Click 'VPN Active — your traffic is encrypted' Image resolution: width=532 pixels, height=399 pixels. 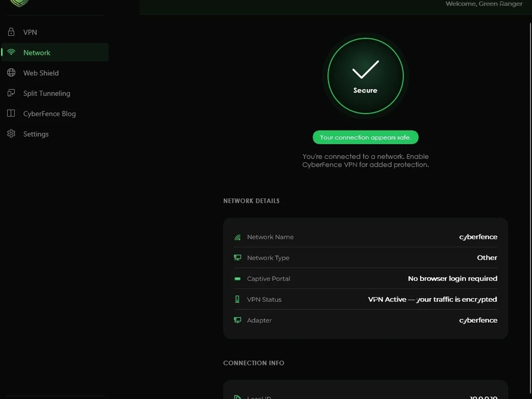pyautogui.click(x=433, y=299)
